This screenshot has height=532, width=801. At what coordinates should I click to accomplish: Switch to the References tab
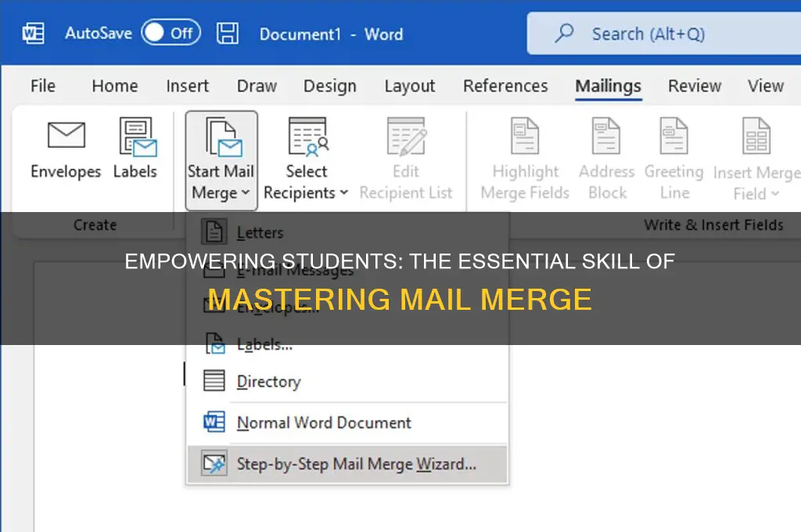(x=505, y=86)
